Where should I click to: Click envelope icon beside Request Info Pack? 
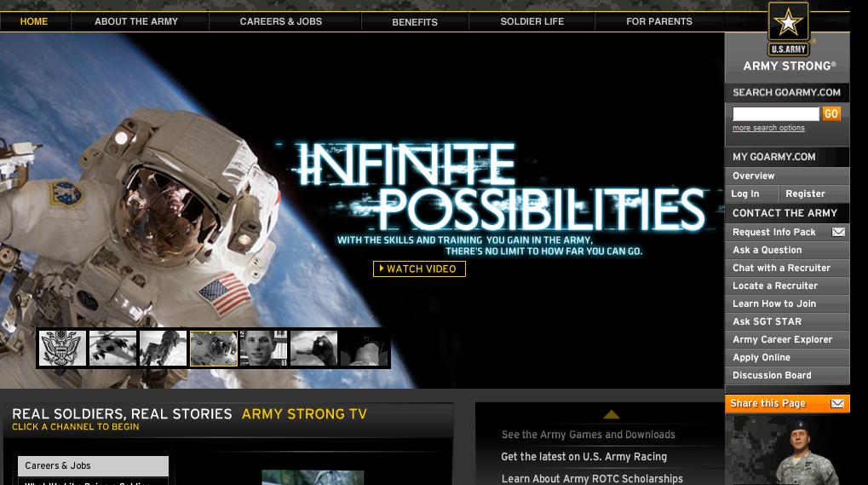(x=838, y=232)
